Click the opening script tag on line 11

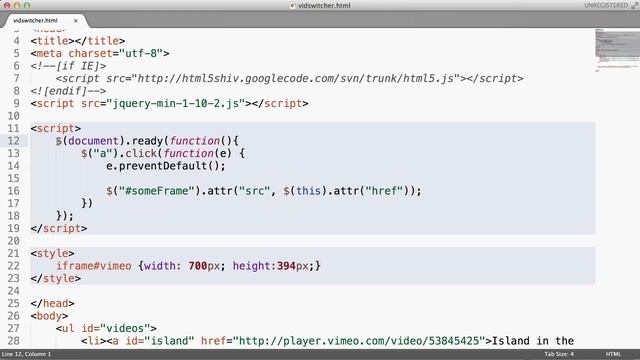[56, 129]
